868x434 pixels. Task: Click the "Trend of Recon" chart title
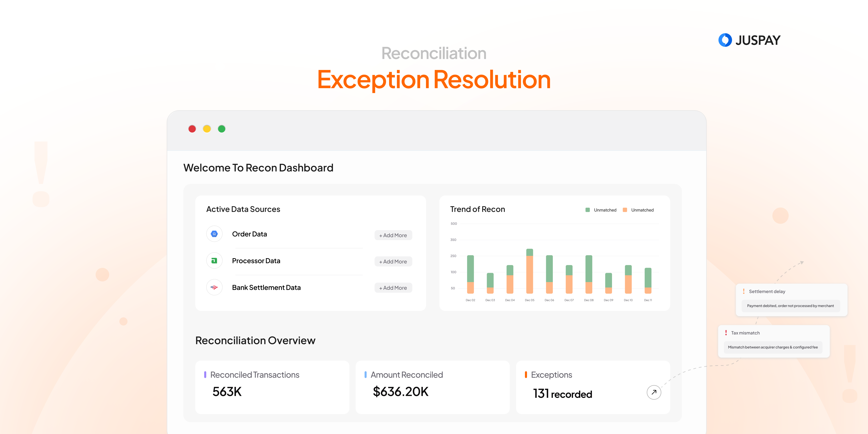(x=477, y=209)
